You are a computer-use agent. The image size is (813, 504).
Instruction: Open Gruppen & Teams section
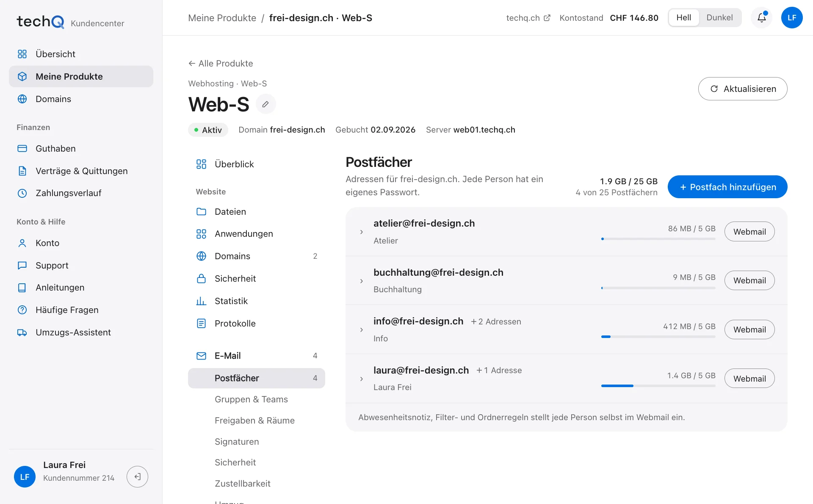pyautogui.click(x=257, y=399)
